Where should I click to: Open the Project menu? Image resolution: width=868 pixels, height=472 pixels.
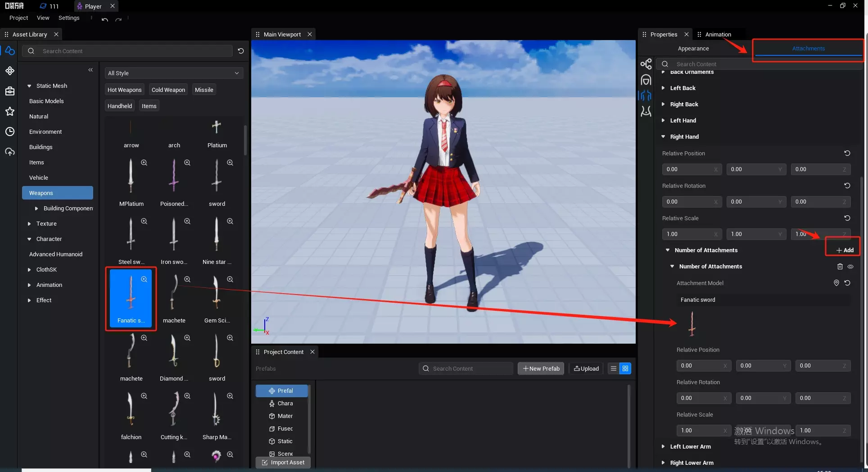(18, 18)
